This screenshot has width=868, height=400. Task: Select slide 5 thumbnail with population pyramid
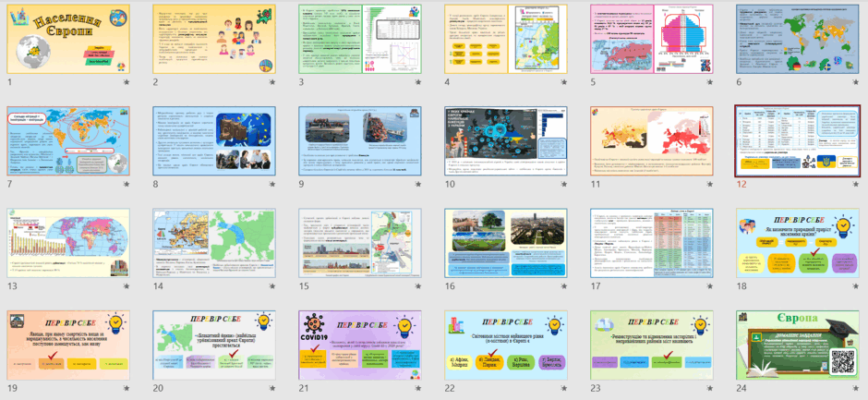pyautogui.click(x=652, y=40)
